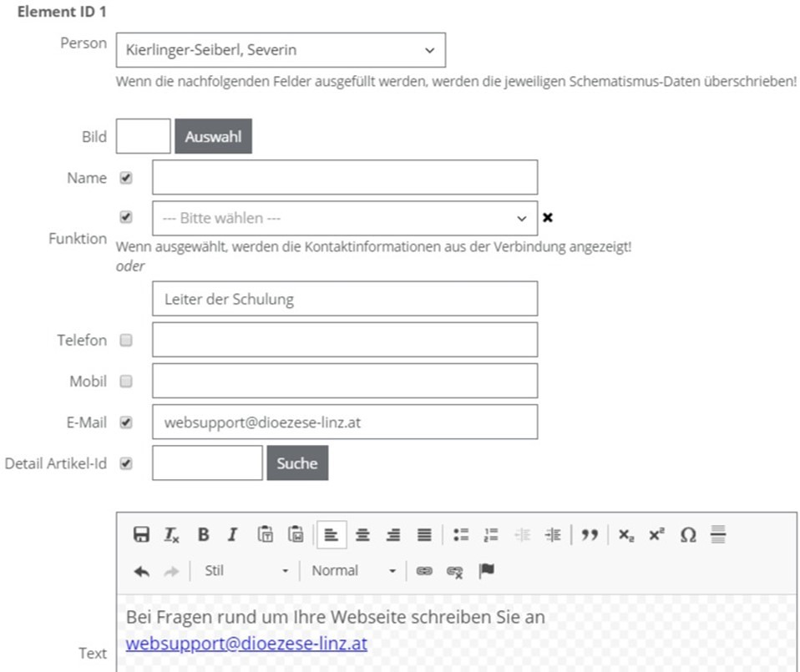Expand the Funktion 'Bitte wählen' dropdown

click(x=344, y=219)
